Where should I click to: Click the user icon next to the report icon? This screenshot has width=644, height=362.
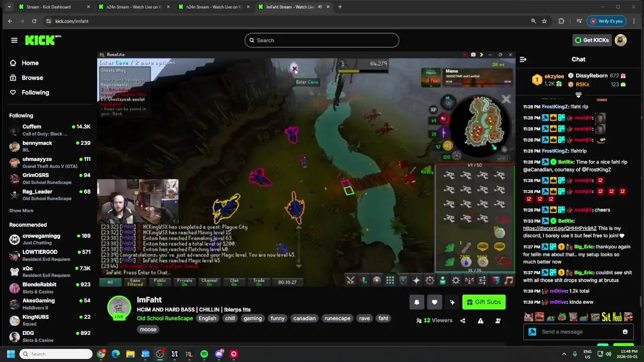(498, 321)
